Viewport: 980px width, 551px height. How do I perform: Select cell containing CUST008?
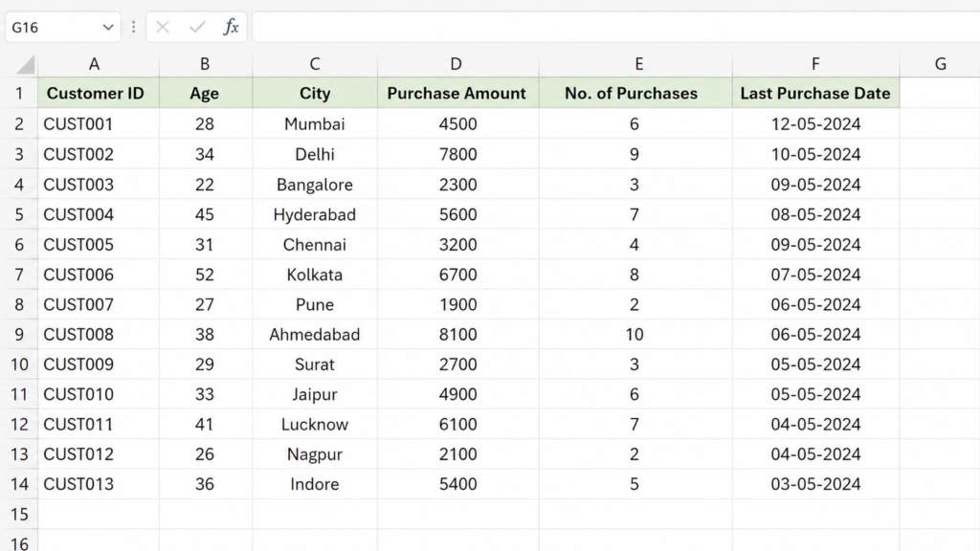99,334
